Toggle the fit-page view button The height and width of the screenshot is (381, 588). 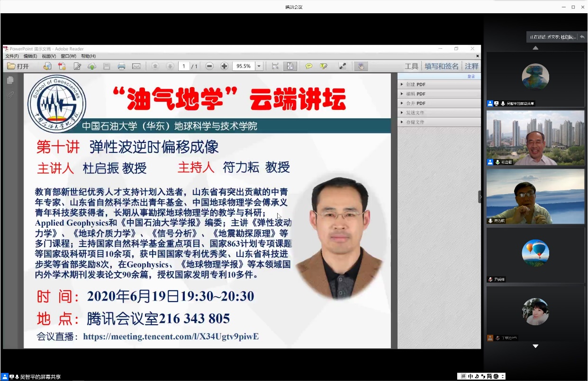[x=290, y=66]
